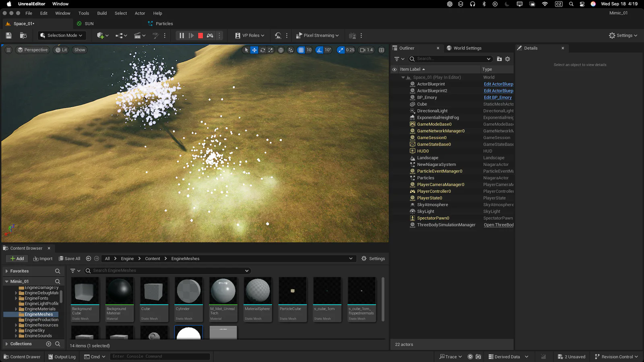The width and height of the screenshot is (644, 362).
Task: Save the current level icon
Action: point(8,35)
